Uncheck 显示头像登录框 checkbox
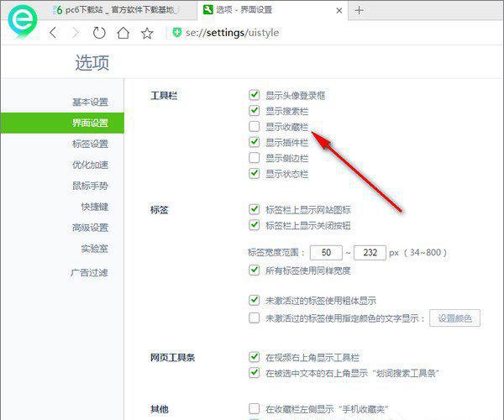The image size is (504, 420). (x=254, y=95)
